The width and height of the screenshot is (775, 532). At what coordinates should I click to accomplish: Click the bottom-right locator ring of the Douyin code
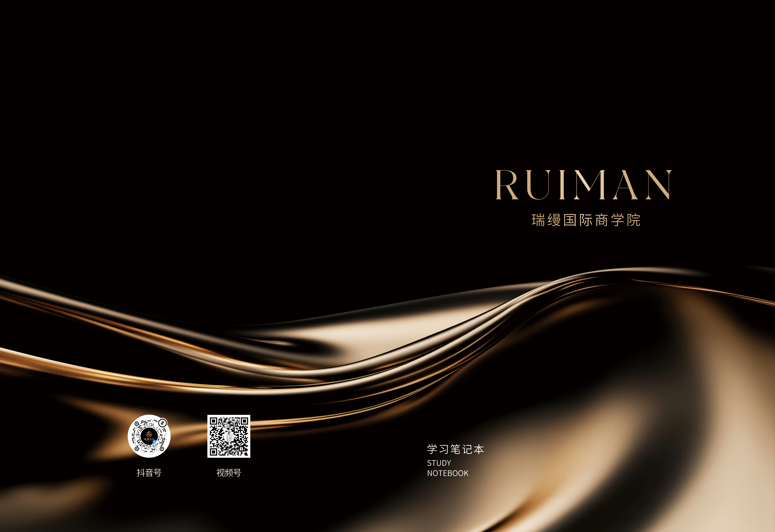(x=162, y=449)
